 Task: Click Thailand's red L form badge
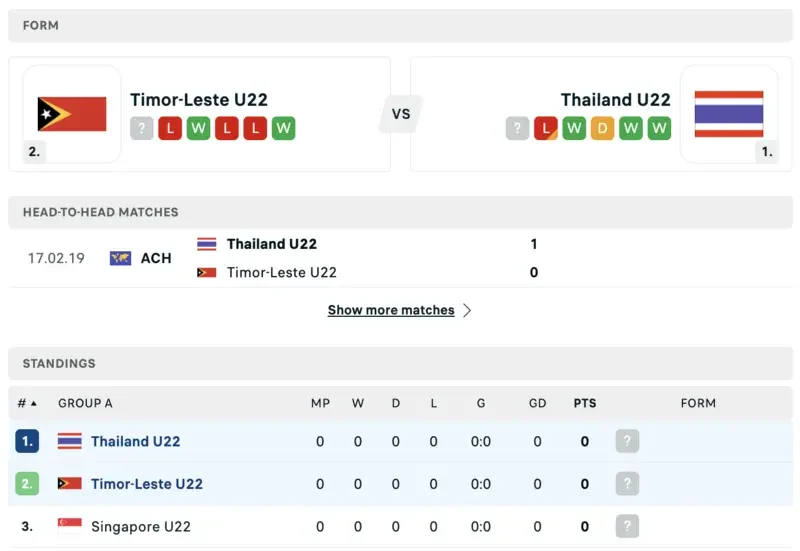point(546,128)
